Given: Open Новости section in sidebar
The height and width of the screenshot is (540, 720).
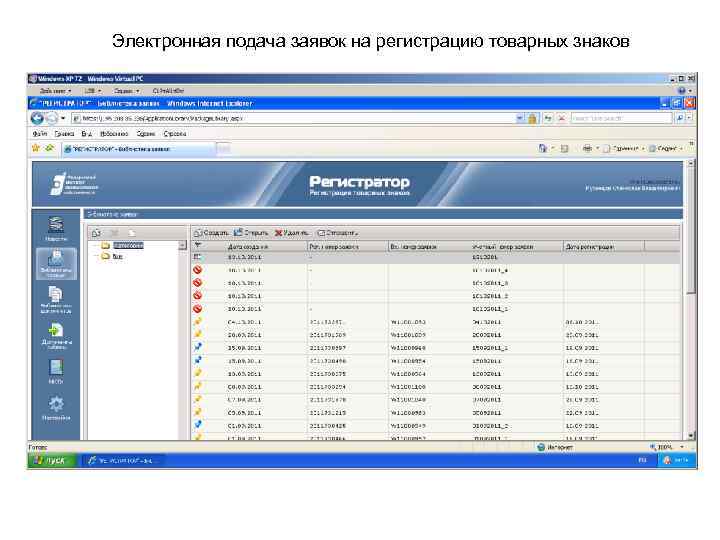Looking at the screenshot, I should pos(56,228).
